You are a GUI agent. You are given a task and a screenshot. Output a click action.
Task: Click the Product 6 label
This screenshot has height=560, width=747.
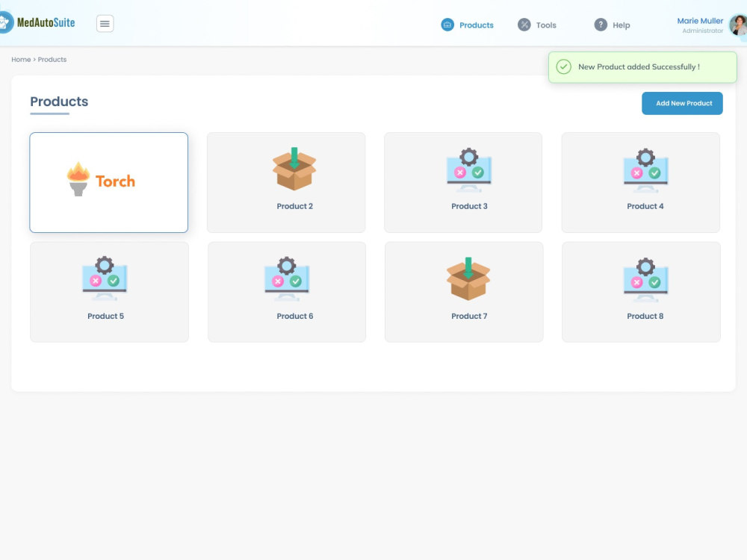(295, 316)
